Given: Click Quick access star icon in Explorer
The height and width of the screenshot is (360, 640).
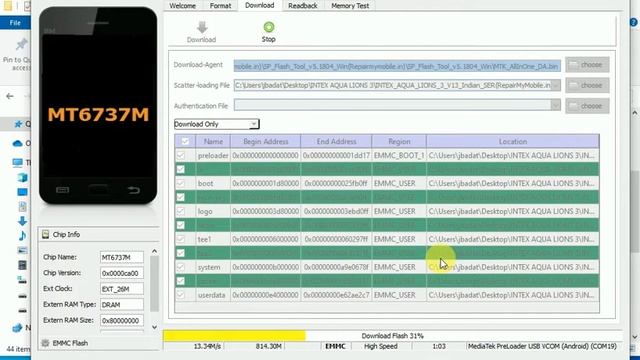Looking at the screenshot, I should (18, 124).
